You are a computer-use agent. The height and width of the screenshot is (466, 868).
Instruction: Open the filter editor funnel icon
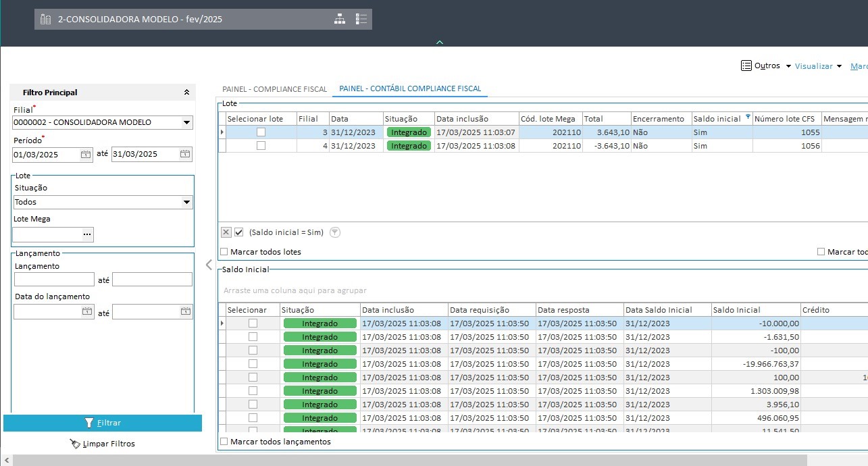[335, 232]
